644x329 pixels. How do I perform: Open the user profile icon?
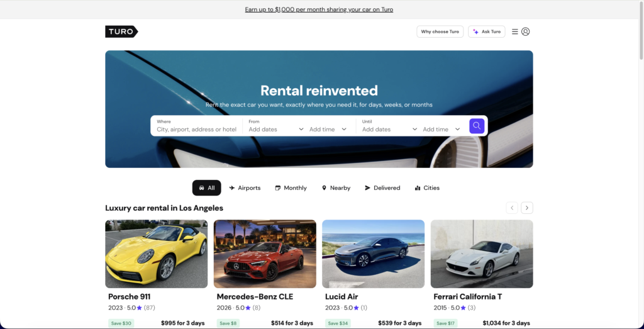tap(525, 31)
